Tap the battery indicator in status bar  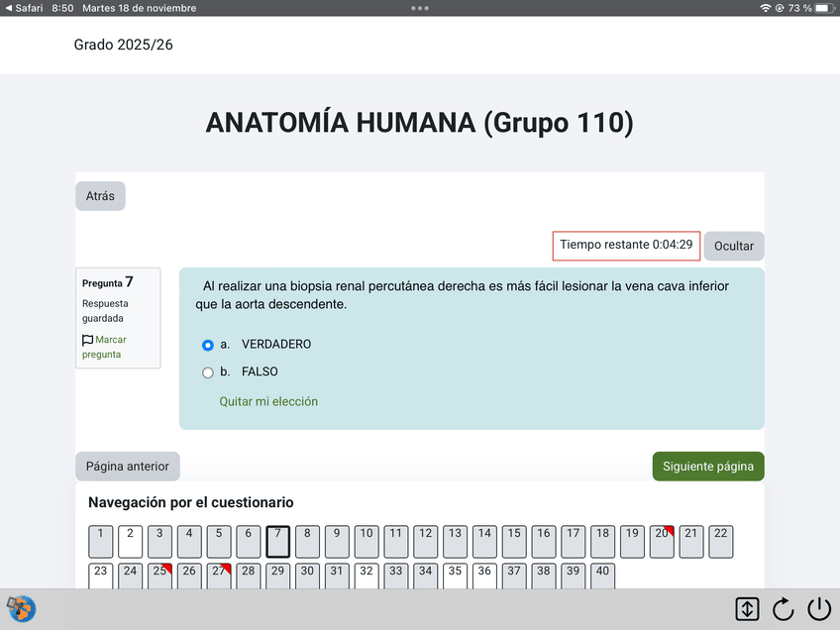(823, 8)
